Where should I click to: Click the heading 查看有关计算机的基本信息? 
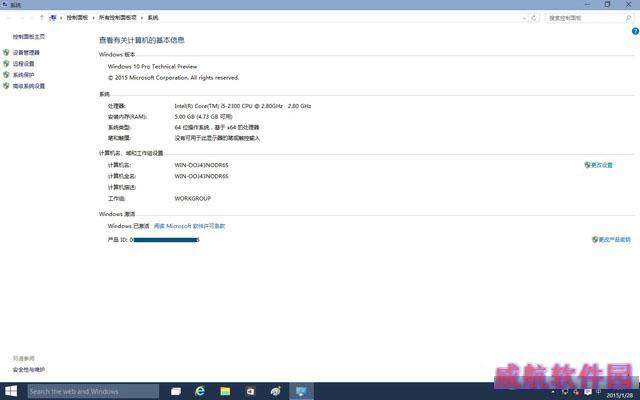pyautogui.click(x=142, y=40)
